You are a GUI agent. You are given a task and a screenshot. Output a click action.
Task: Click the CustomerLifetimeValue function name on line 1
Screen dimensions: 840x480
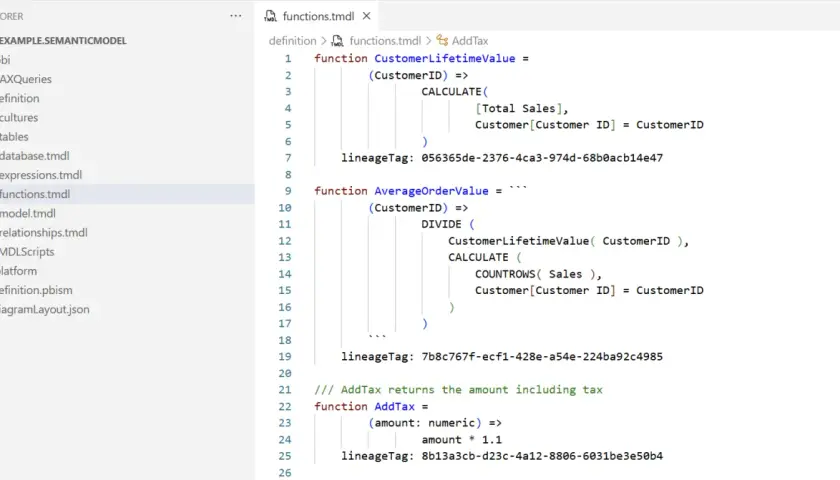pyautogui.click(x=445, y=58)
